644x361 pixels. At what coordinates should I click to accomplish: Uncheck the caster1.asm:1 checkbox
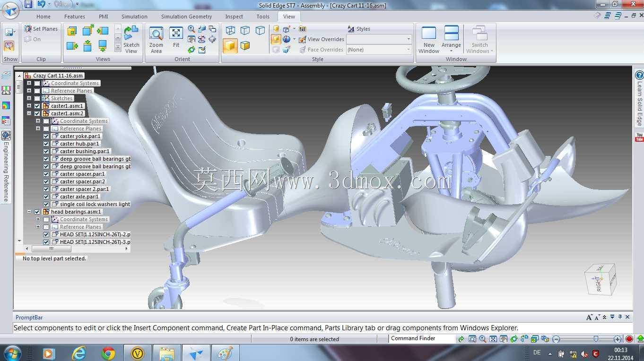(x=37, y=106)
